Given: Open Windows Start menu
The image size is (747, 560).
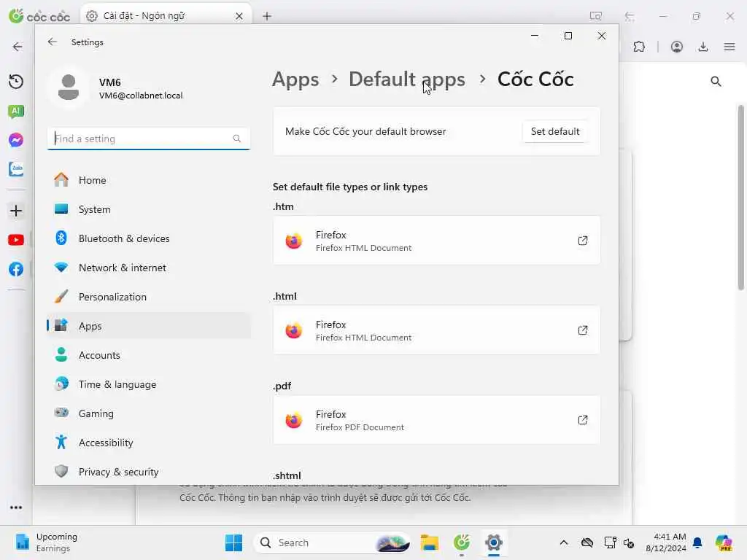Looking at the screenshot, I should pyautogui.click(x=234, y=542).
